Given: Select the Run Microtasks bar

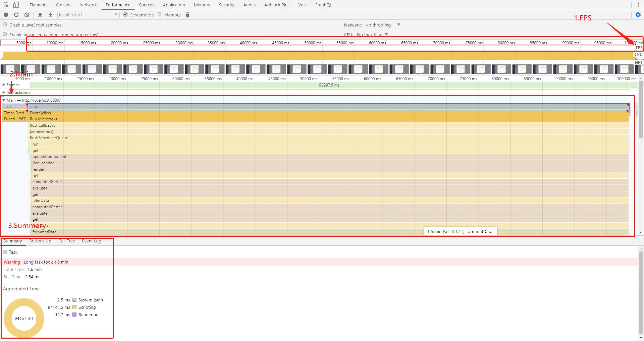Looking at the screenshot, I should point(329,119).
